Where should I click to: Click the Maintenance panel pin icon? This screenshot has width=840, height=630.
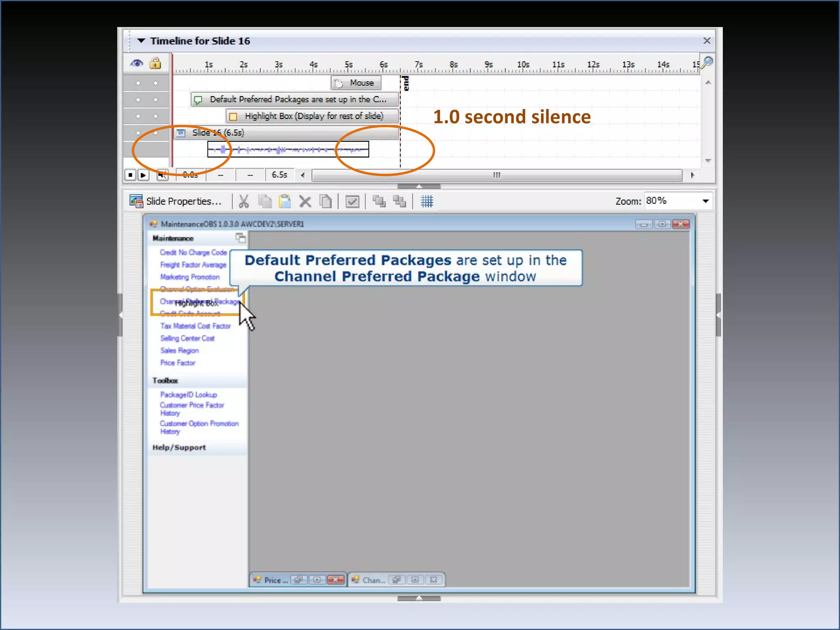pos(241,237)
